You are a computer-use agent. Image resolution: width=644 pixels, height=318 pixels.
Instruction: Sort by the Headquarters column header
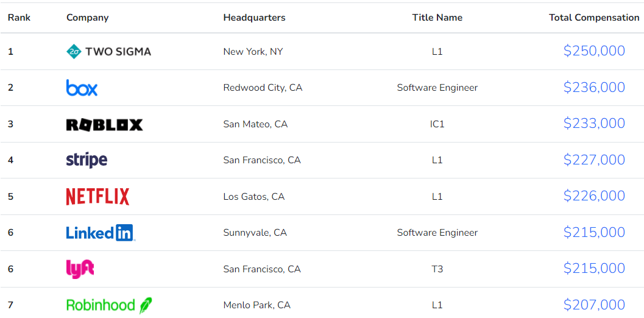(x=254, y=18)
